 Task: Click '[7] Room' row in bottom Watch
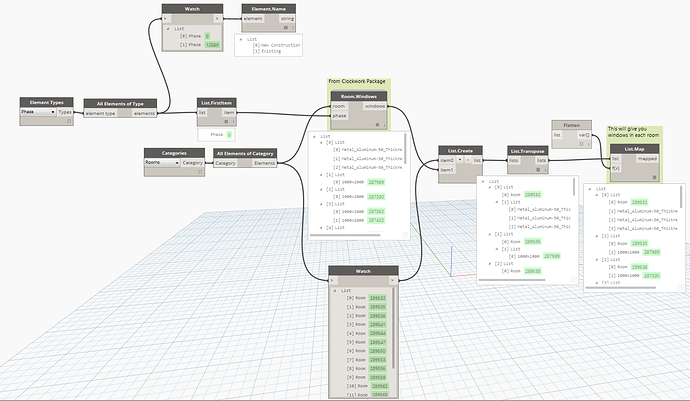[367, 360]
